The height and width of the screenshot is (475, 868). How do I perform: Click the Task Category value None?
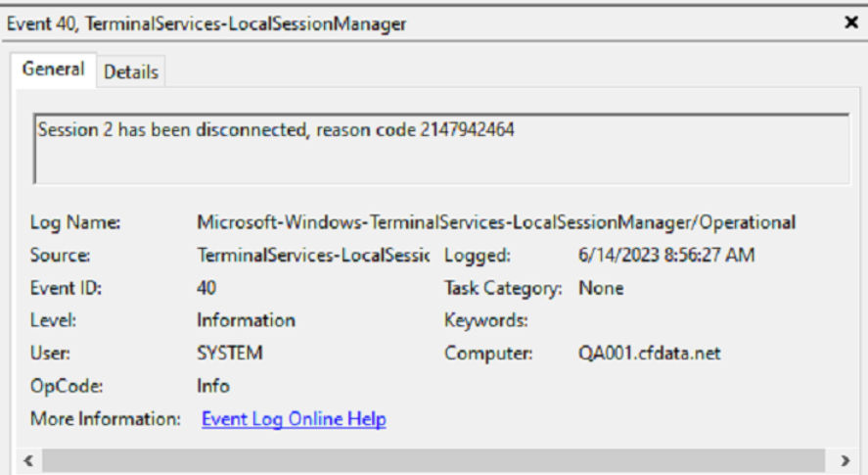coord(601,288)
